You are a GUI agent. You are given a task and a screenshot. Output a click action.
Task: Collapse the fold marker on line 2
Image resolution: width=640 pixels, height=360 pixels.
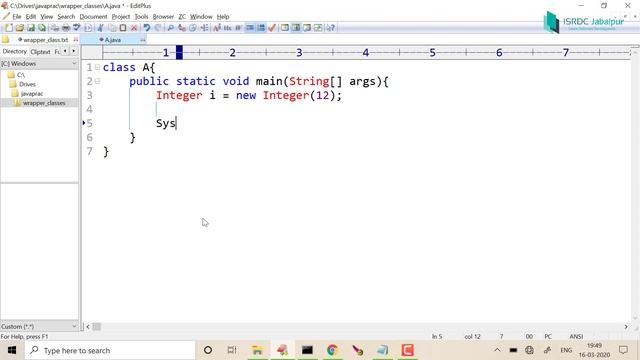pyautogui.click(x=98, y=81)
